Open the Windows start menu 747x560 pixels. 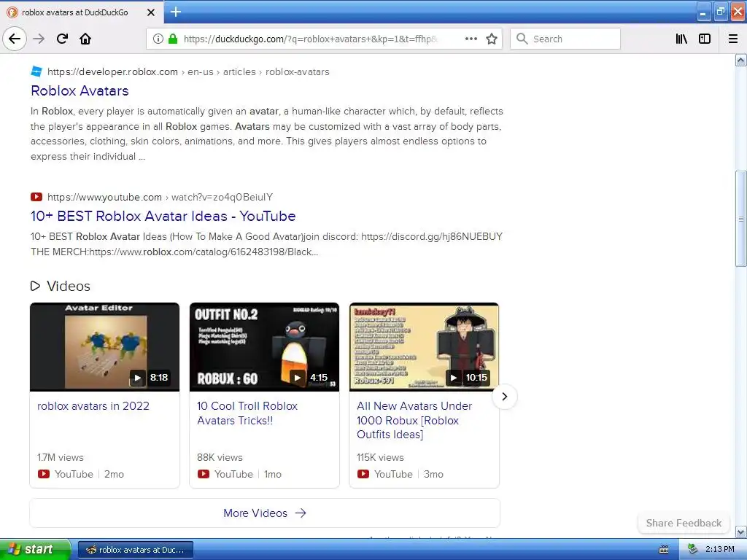pos(35,549)
